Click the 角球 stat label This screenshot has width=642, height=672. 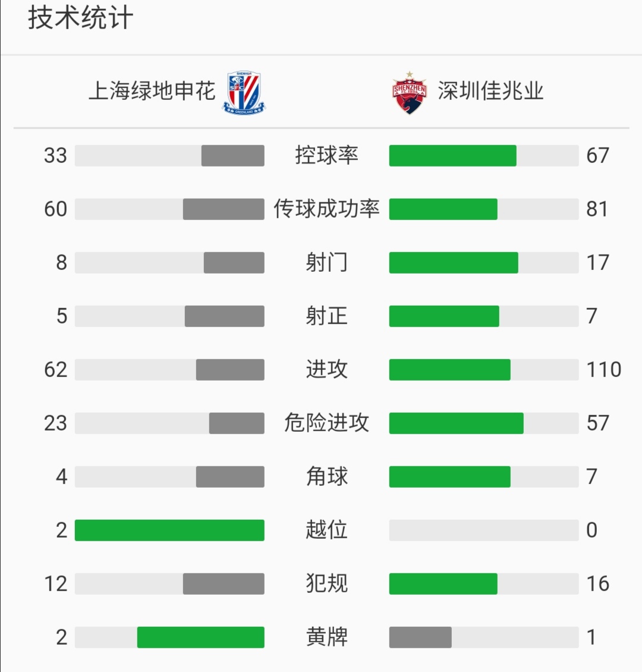326,476
